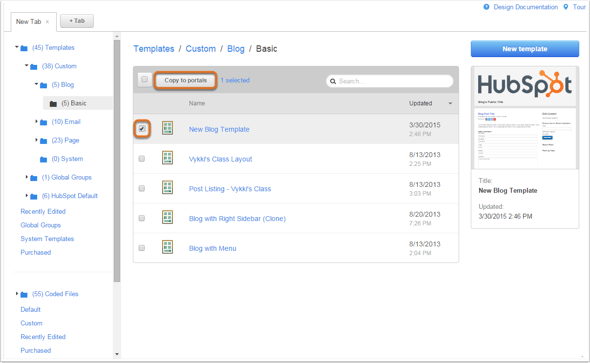The width and height of the screenshot is (590, 363).
Task: Check the Blog with Right Sidebar (Clone) checkbox
Action: click(142, 218)
